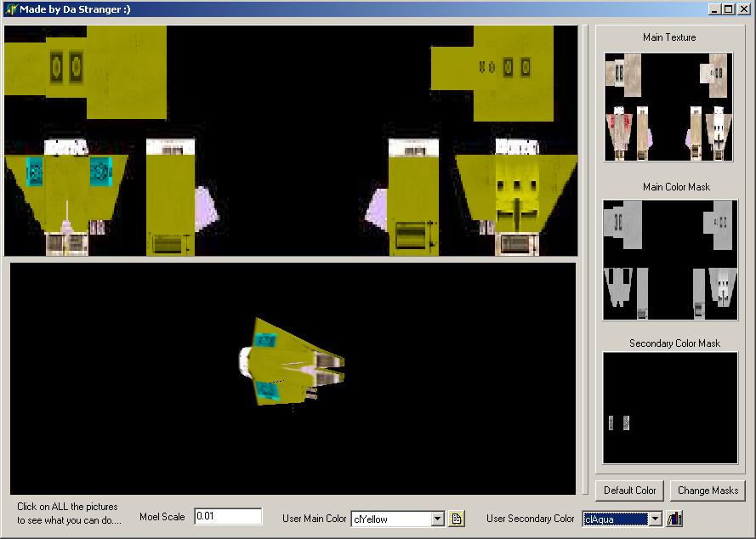This screenshot has width=756, height=539.
Task: Select the clAqua combo box text
Action: pos(615,519)
